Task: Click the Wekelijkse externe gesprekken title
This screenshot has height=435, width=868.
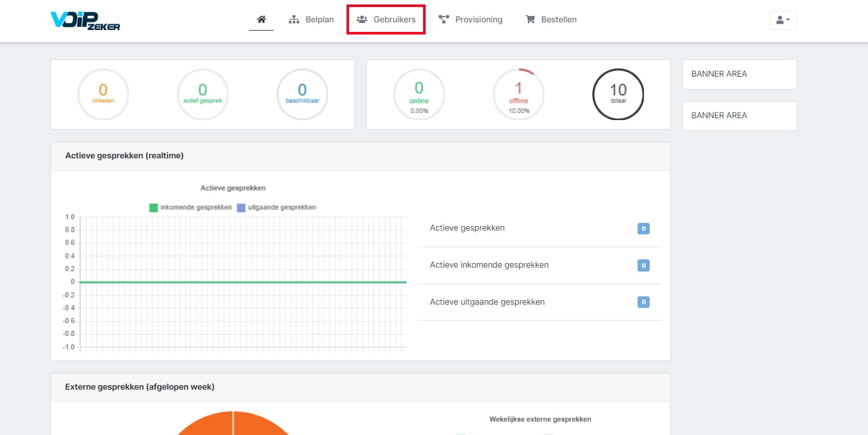Action: (x=540, y=419)
